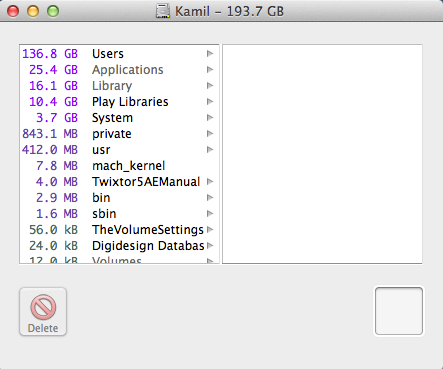This screenshot has width=443, height=369.
Task: Select the Play Libraries row
Action: pyautogui.click(x=119, y=102)
